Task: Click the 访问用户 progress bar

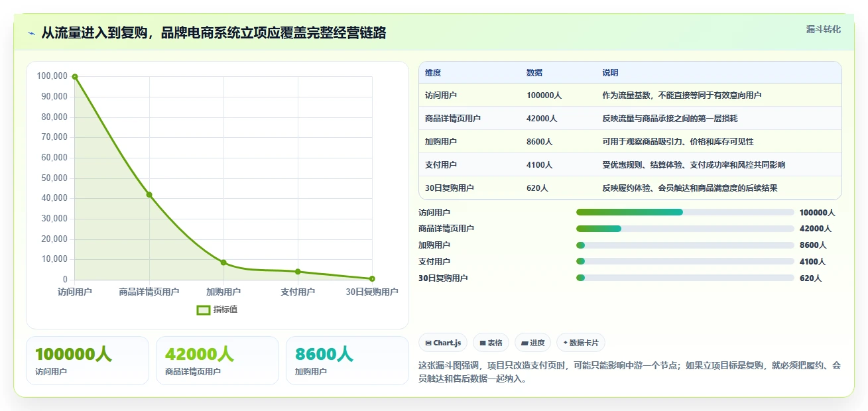Action: pyautogui.click(x=685, y=212)
